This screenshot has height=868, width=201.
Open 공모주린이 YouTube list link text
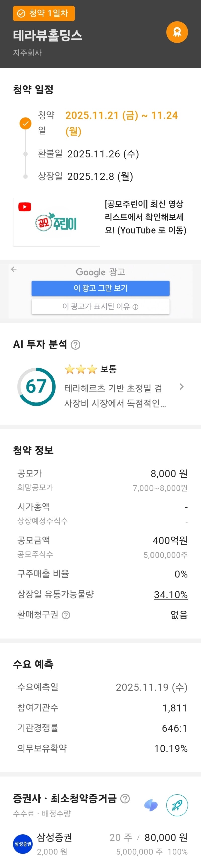point(145,217)
